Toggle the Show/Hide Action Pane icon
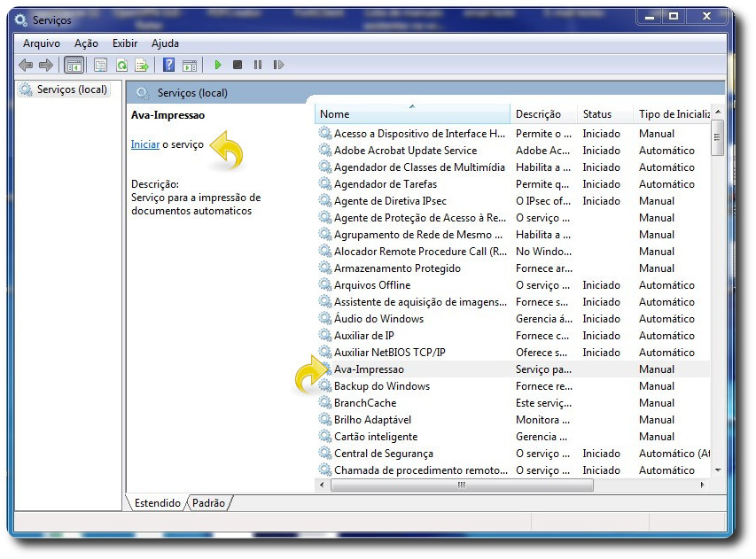This screenshot has width=756, height=559. 190,65
